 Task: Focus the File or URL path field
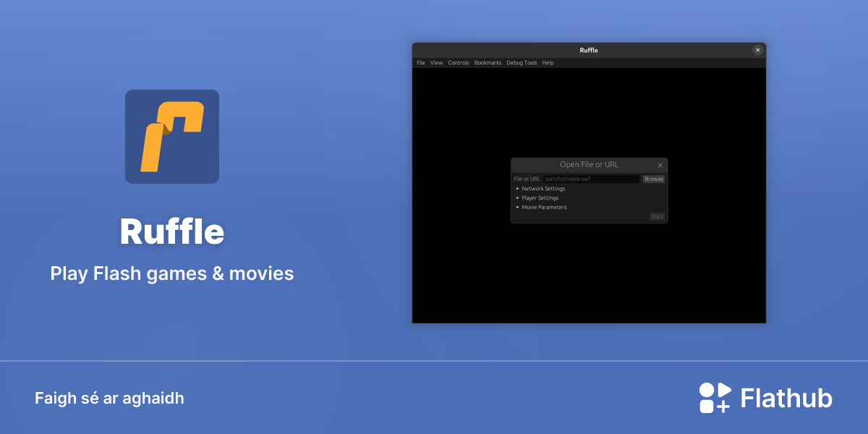(592, 179)
